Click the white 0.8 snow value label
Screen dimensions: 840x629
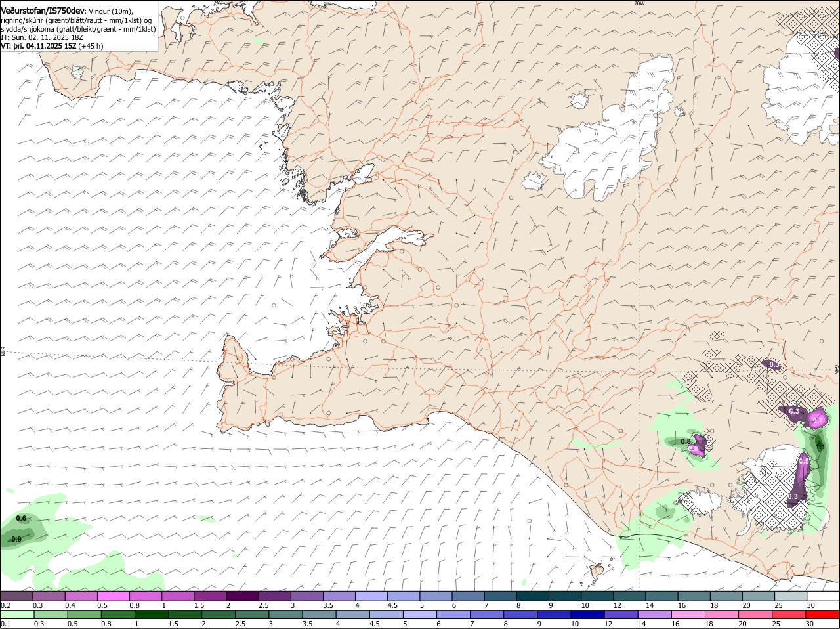(x=694, y=448)
